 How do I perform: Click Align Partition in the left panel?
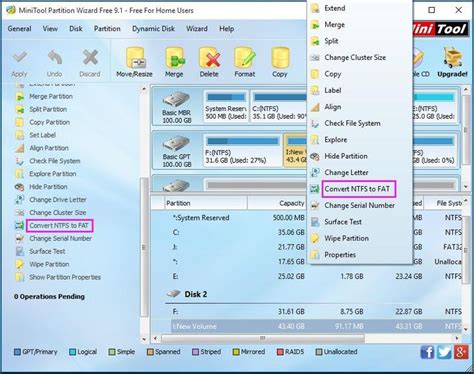click(x=49, y=148)
